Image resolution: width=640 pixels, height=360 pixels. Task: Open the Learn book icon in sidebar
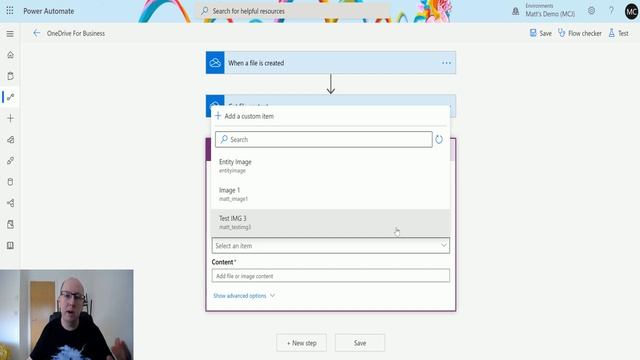pyautogui.click(x=10, y=245)
